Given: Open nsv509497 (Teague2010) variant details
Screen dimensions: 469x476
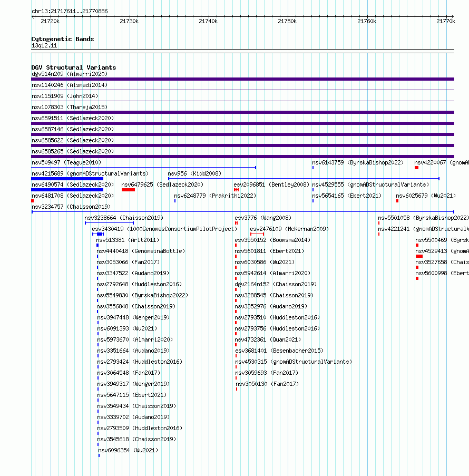Looking at the screenshot, I should tap(66, 162).
